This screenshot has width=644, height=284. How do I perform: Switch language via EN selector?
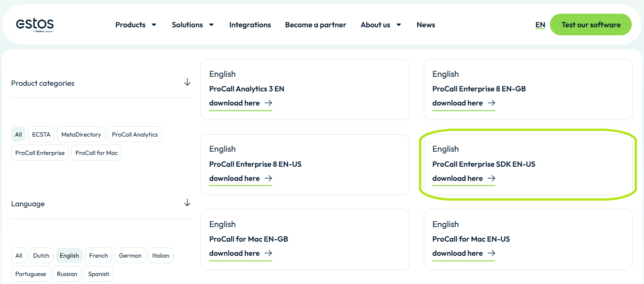pos(540,25)
